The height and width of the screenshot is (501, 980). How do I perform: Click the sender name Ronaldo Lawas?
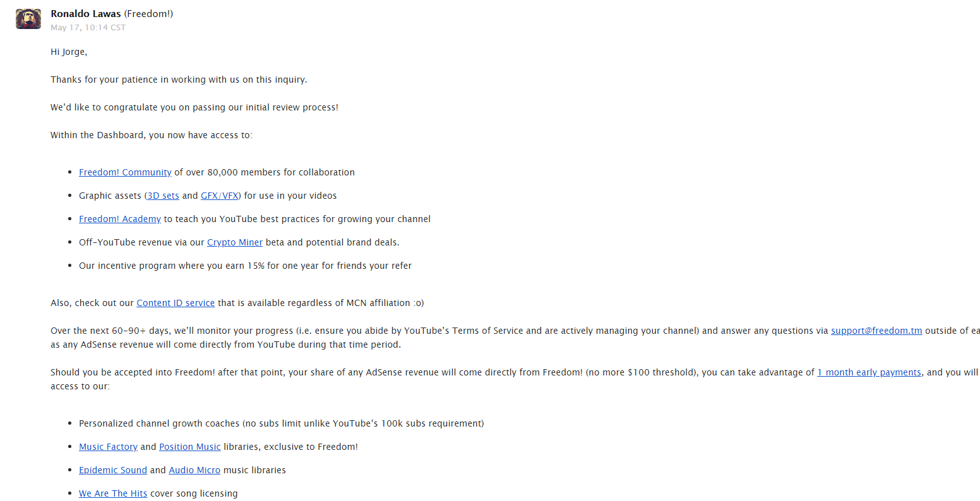85,14
